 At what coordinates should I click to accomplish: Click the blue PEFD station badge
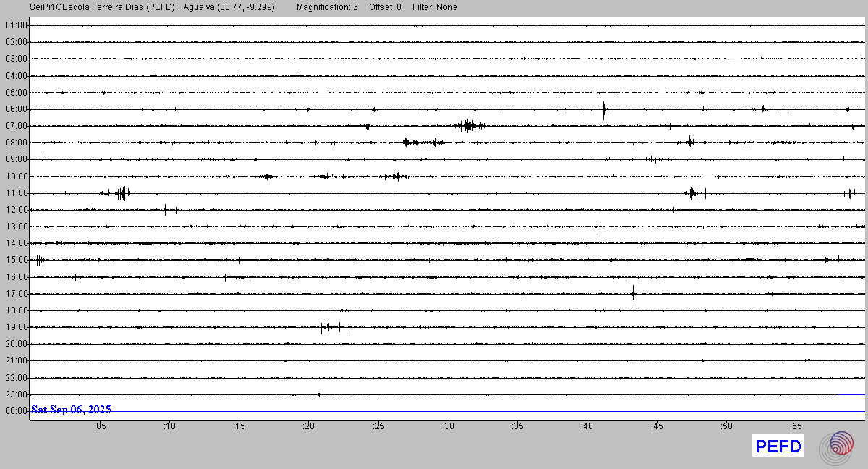coord(778,447)
